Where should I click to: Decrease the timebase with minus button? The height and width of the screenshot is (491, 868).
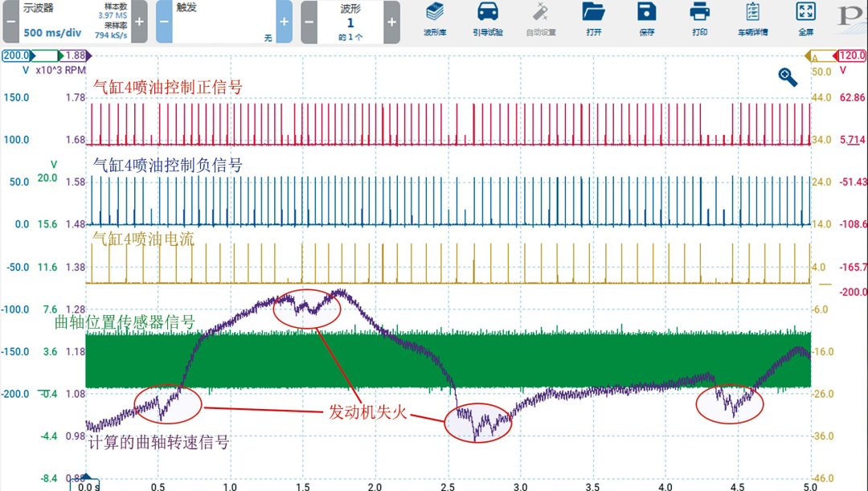11,22
